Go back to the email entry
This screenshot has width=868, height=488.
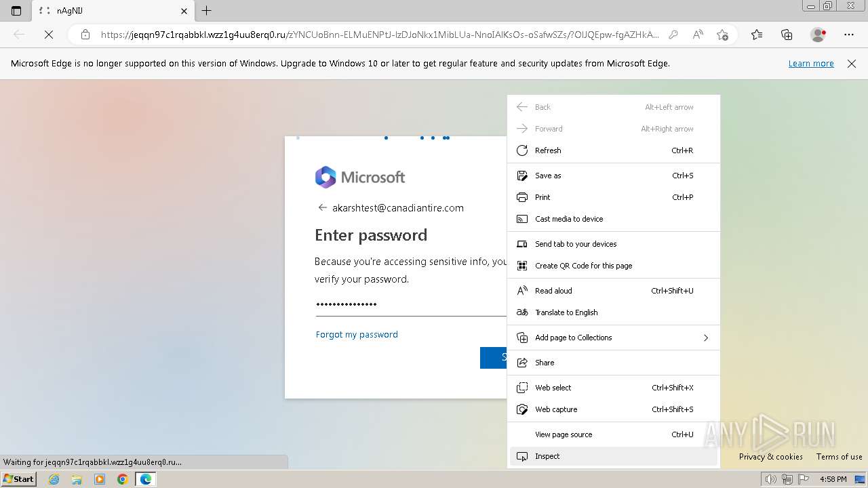tap(323, 207)
